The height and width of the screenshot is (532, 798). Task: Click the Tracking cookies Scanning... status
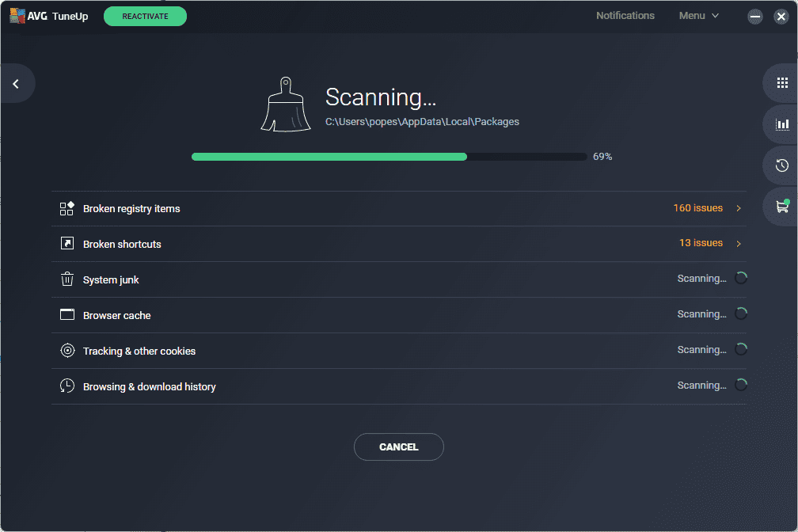pos(701,350)
